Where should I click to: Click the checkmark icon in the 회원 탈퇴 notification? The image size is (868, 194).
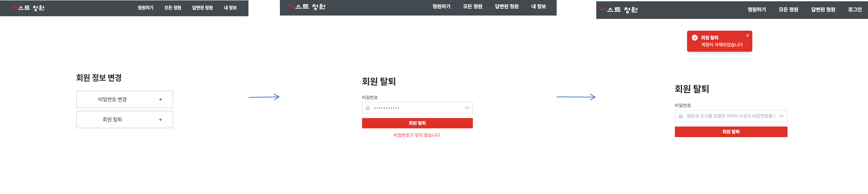pos(694,38)
